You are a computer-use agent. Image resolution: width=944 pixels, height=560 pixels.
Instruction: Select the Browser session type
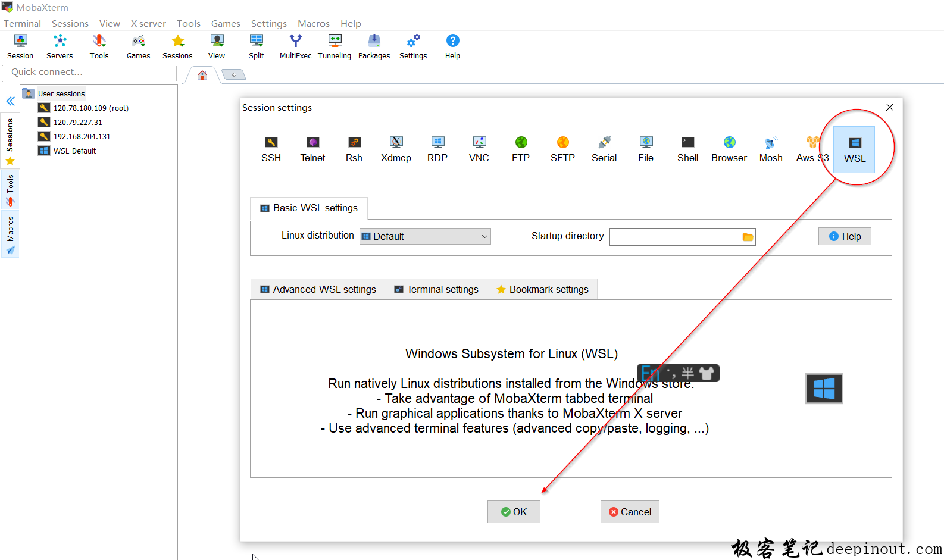coord(729,149)
